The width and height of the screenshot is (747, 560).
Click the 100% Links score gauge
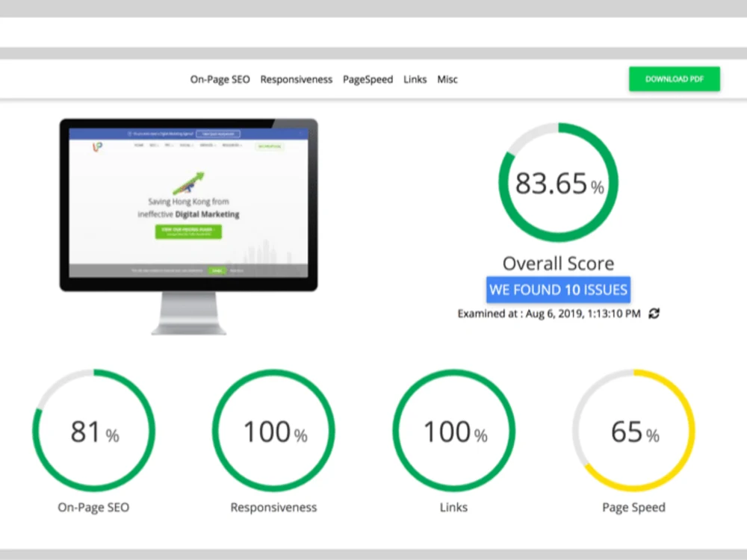pos(453,430)
